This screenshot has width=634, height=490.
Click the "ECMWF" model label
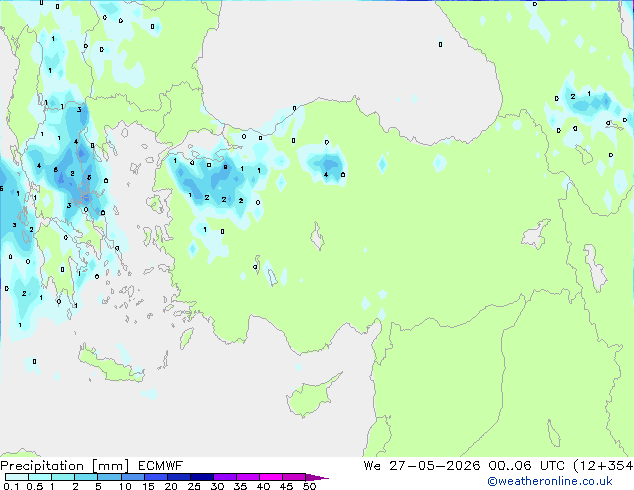point(161,466)
